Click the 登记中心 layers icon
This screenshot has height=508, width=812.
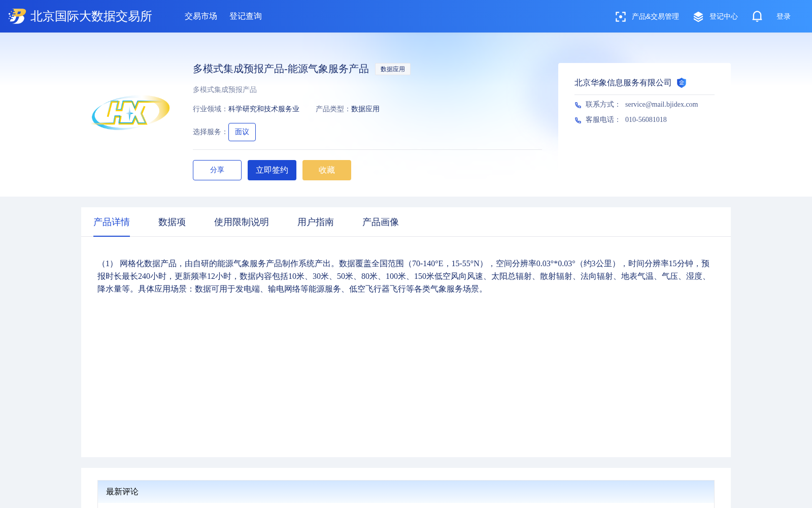tap(698, 17)
